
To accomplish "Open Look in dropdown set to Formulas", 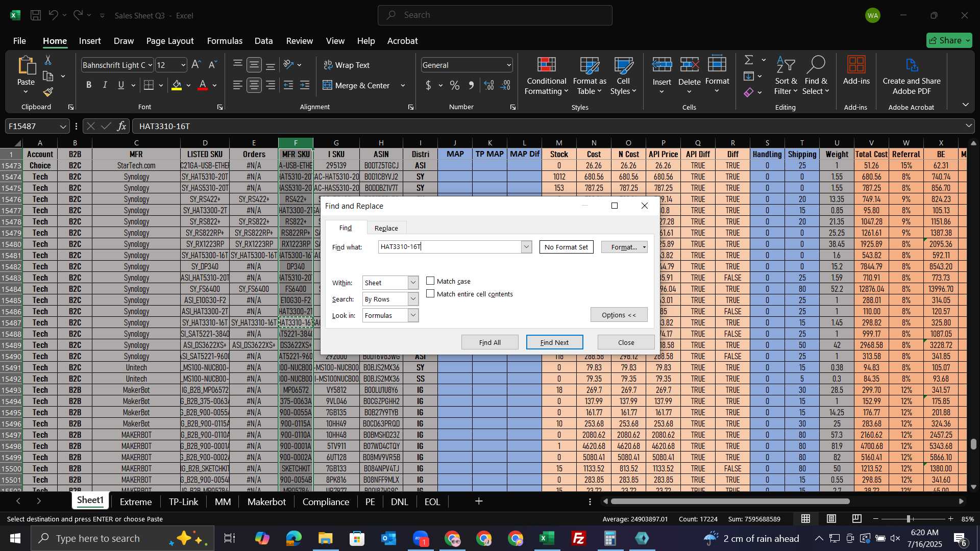I will click(x=413, y=315).
